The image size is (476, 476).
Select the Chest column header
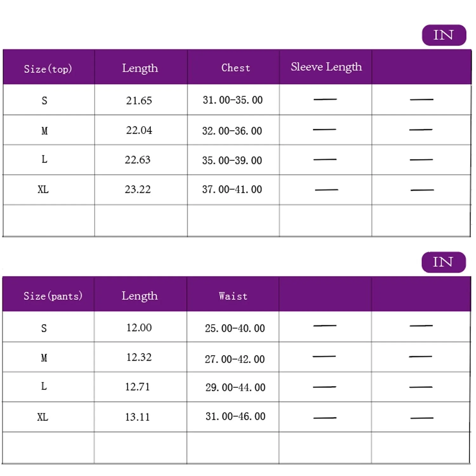[x=235, y=68]
